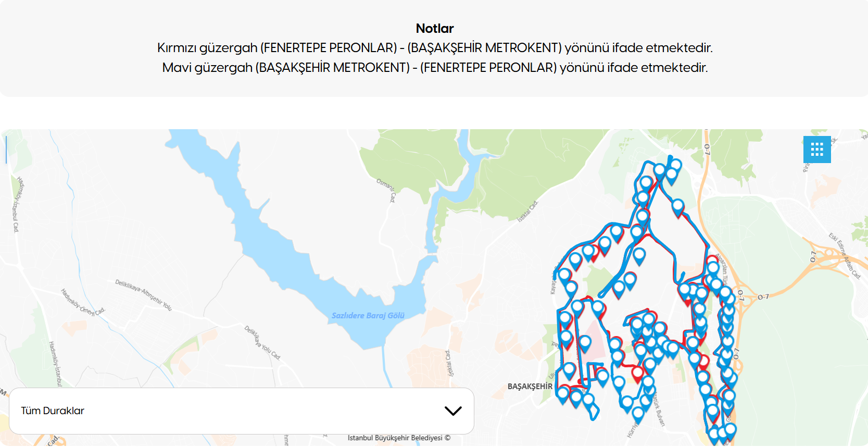The width and height of the screenshot is (868, 447).
Task: Click the Notlar heading
Action: pos(434,29)
